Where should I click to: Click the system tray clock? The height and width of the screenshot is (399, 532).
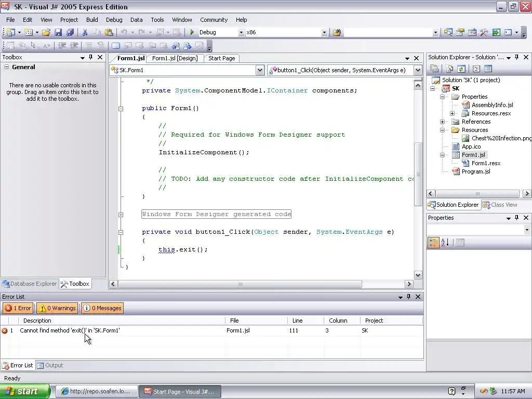click(x=513, y=391)
